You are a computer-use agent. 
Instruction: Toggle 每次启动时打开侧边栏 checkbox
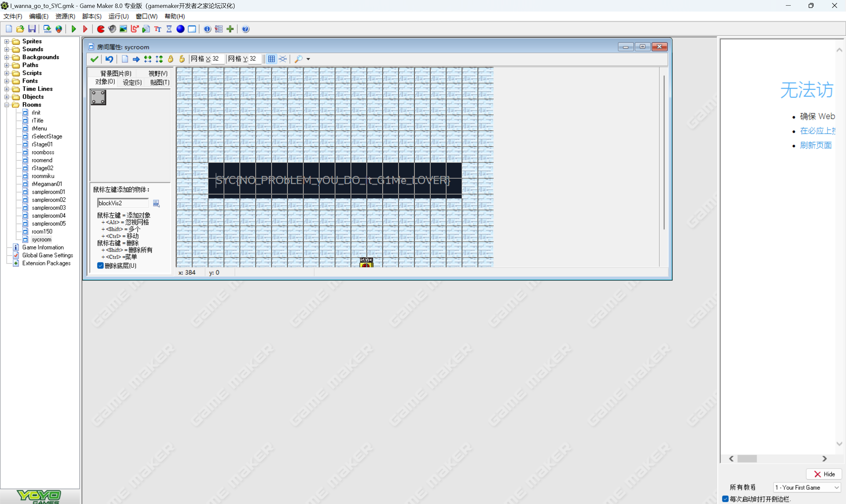(725, 499)
